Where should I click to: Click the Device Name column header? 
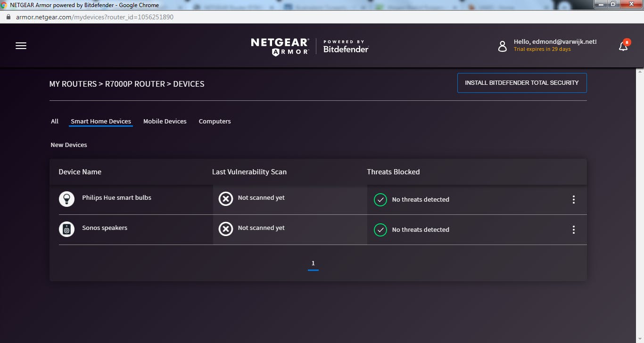click(x=80, y=172)
